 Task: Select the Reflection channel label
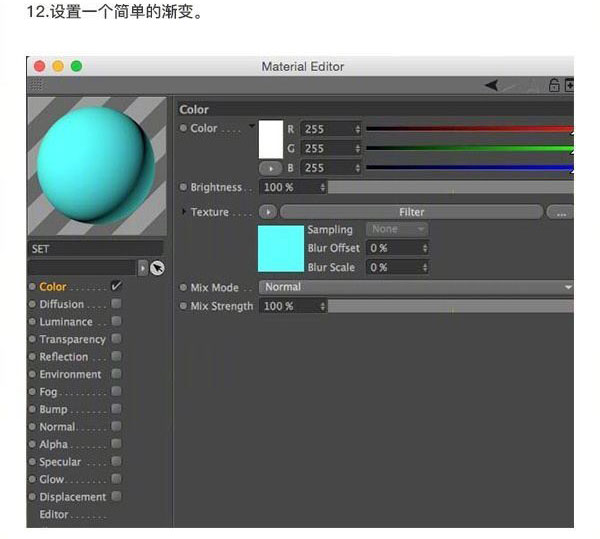tap(64, 357)
